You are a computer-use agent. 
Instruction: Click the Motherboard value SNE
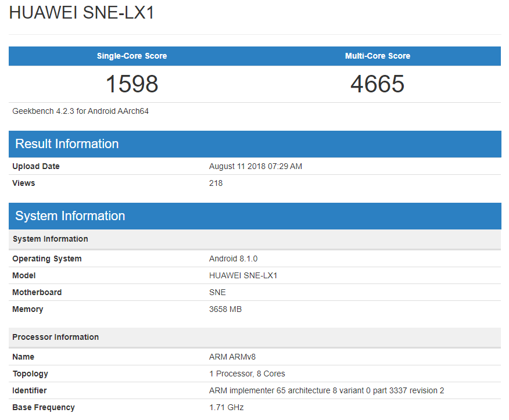tap(217, 292)
